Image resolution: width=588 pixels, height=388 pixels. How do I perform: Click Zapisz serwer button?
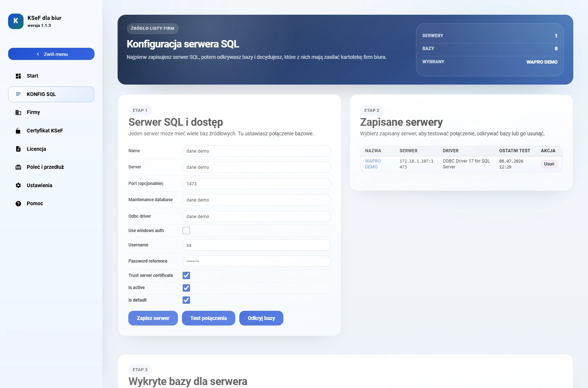tap(153, 318)
